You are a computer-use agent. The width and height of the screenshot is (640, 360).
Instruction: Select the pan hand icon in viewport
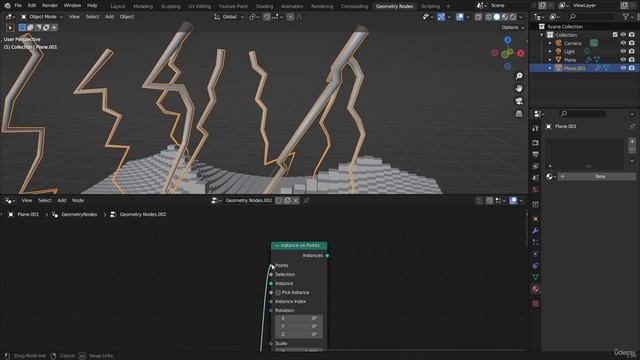[x=519, y=88]
